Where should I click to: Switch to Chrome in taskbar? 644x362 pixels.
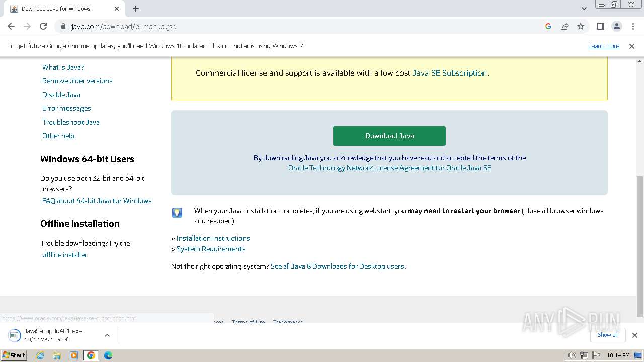click(x=91, y=355)
